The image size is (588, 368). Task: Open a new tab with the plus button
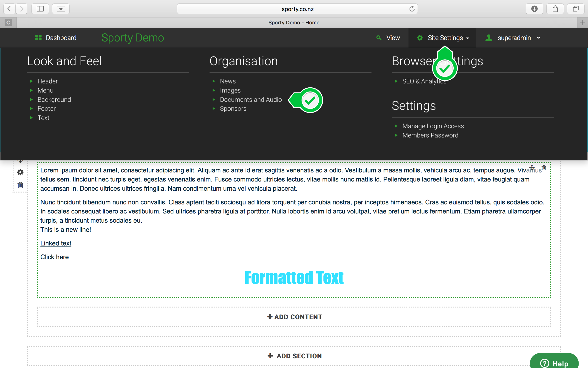[582, 23]
